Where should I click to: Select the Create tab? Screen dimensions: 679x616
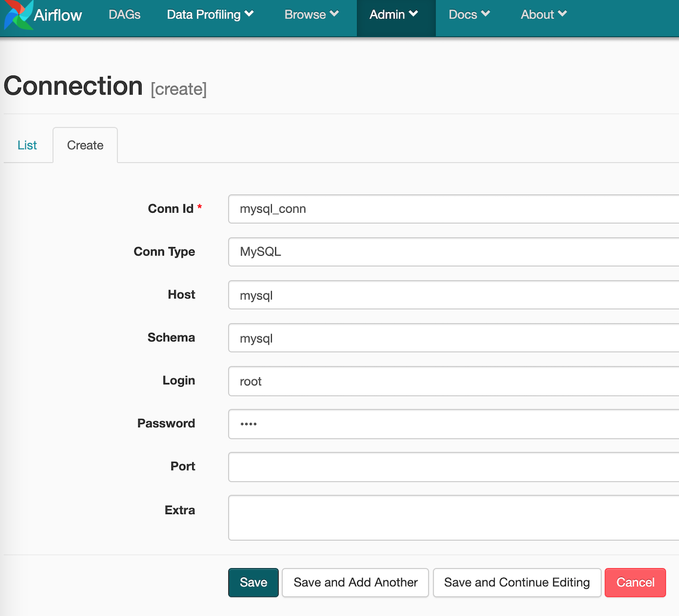tap(85, 146)
